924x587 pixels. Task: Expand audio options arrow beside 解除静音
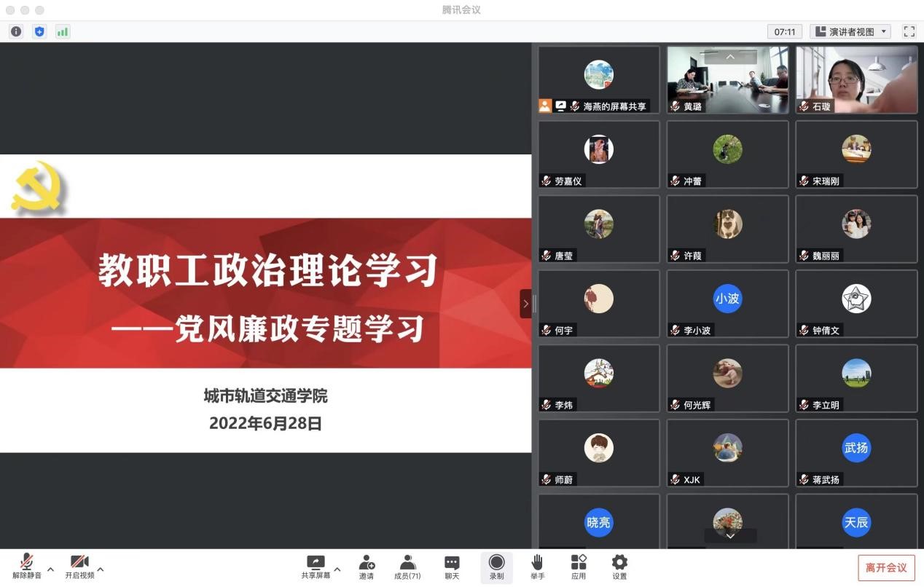50,569
